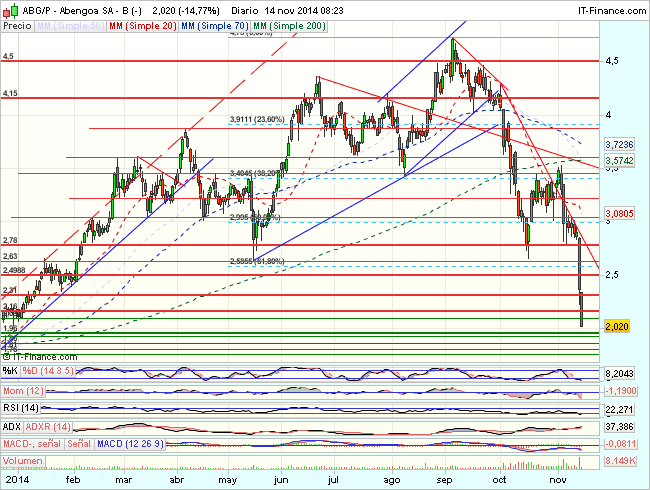Click the 3,5742 moving average value tag

pos(619,160)
